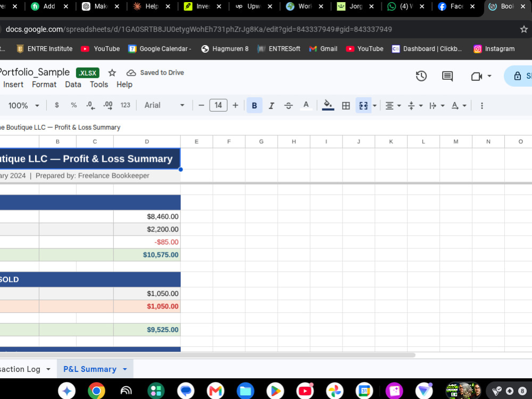
Task: Format as currency
Action: click(x=57, y=105)
